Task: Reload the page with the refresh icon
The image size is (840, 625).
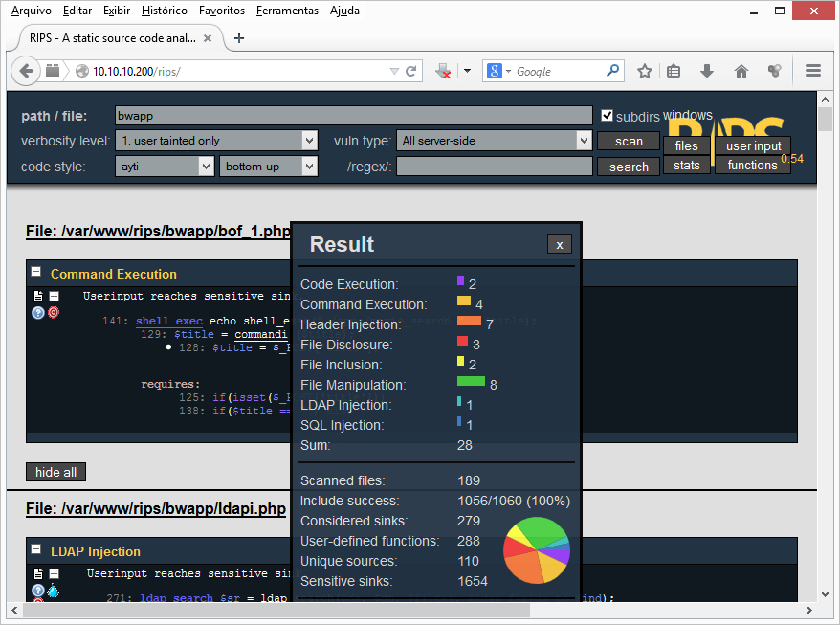Action: (x=410, y=71)
